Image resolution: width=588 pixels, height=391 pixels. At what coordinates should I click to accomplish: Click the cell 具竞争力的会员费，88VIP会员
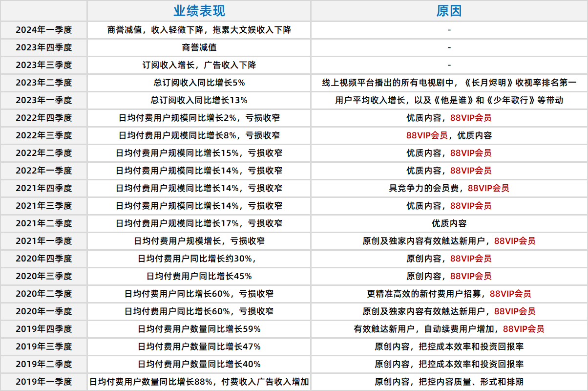(x=449, y=188)
